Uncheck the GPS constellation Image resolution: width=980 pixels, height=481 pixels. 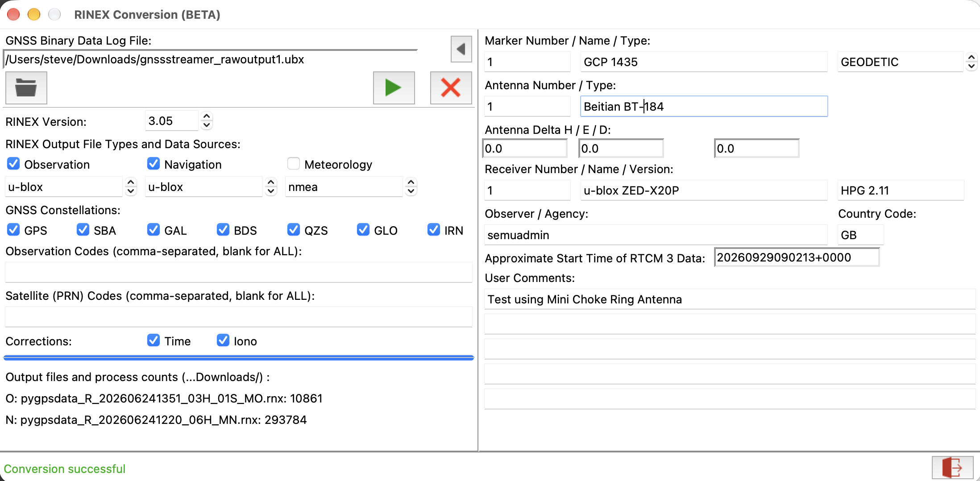click(13, 230)
